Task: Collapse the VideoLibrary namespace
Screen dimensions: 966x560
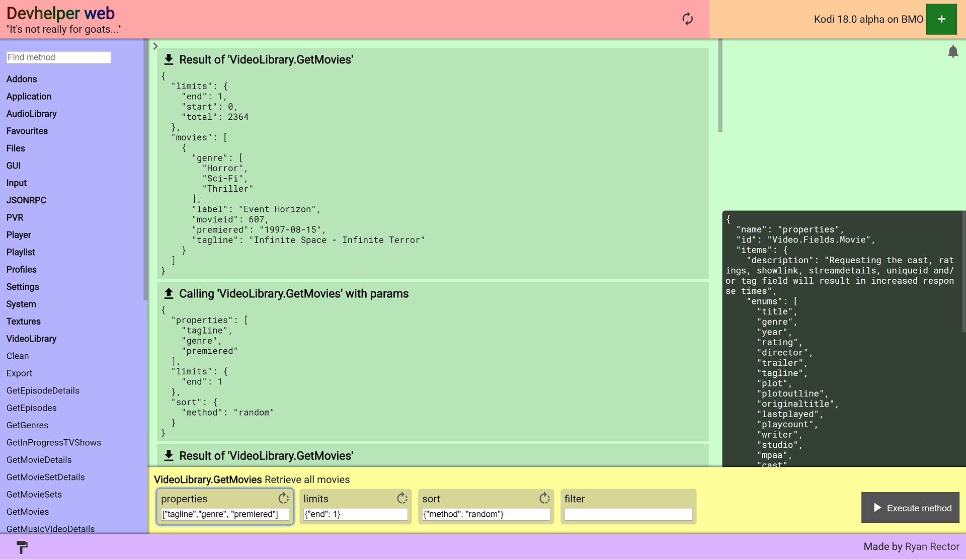Action: (31, 339)
